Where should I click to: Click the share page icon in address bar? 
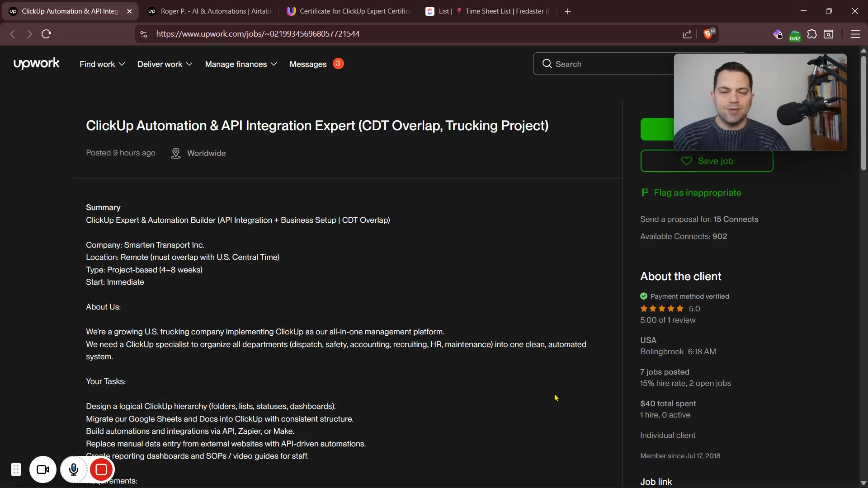click(x=687, y=34)
